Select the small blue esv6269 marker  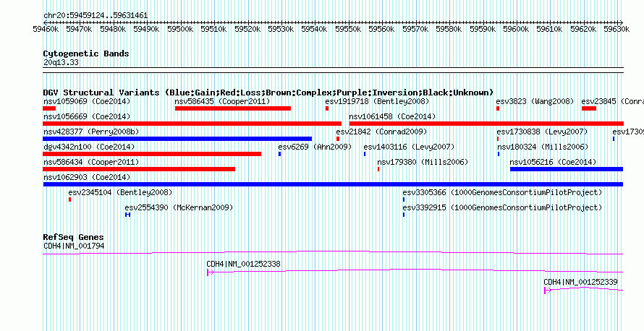(x=280, y=154)
